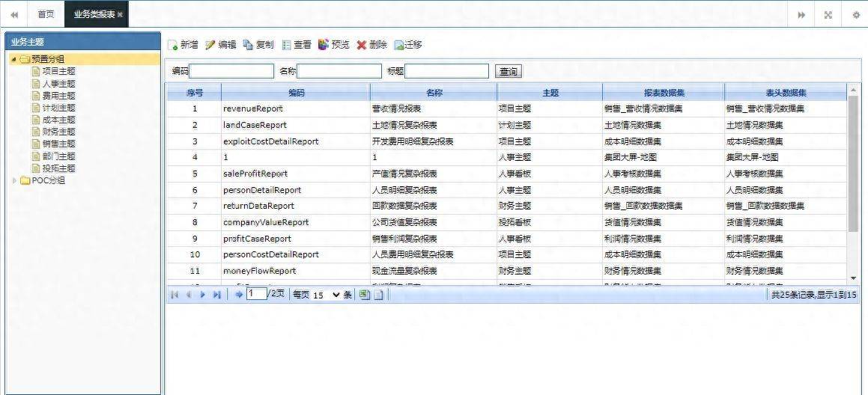
Task: Click the 查看 view toolbar icon
Action: click(x=286, y=46)
